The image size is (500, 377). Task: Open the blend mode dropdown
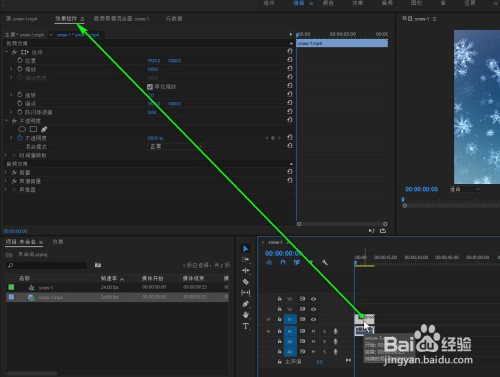pyautogui.click(x=175, y=146)
